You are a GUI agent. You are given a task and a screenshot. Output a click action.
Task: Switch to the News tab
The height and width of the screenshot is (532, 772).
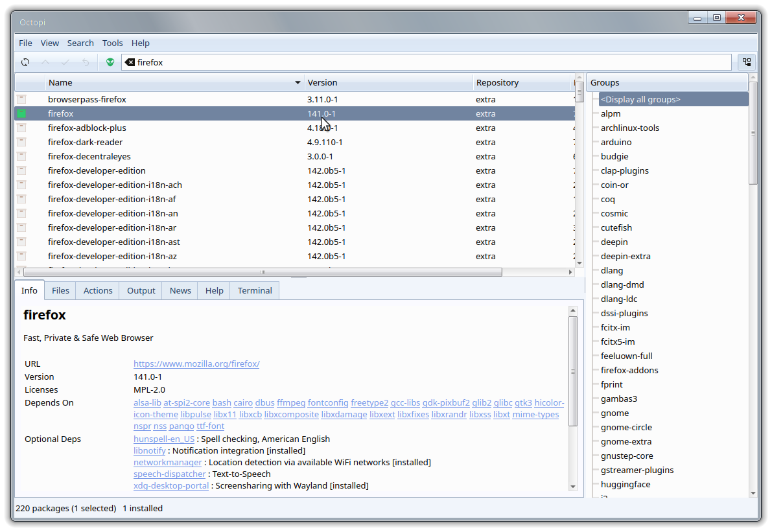tap(180, 290)
